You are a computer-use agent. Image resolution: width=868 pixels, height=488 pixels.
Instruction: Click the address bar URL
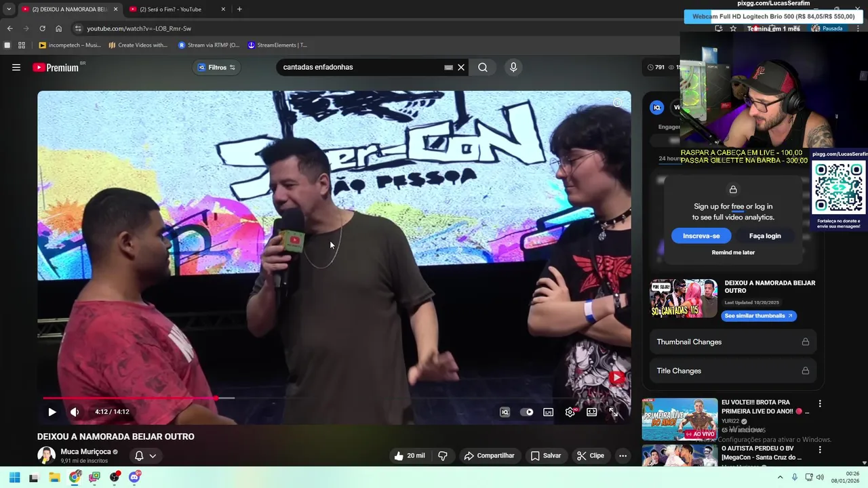pos(139,28)
